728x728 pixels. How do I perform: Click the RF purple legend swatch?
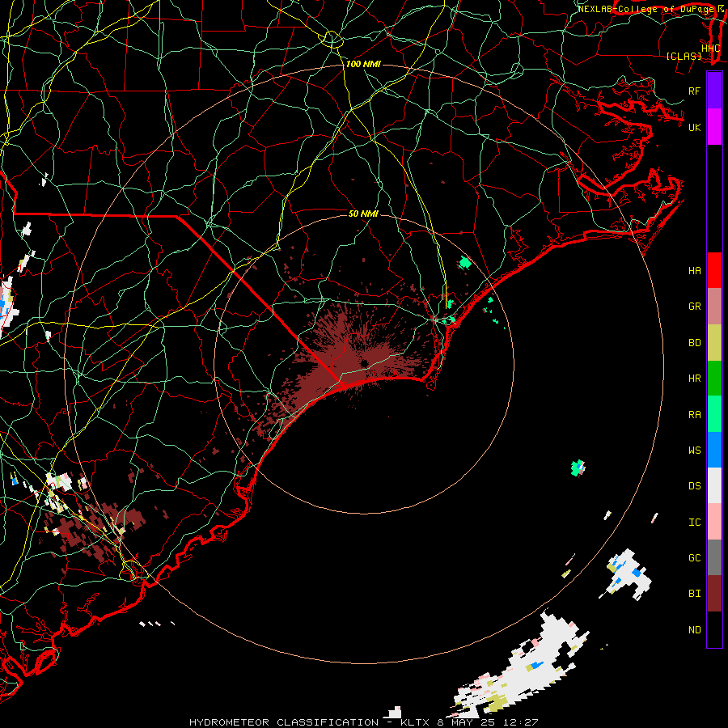pos(714,91)
